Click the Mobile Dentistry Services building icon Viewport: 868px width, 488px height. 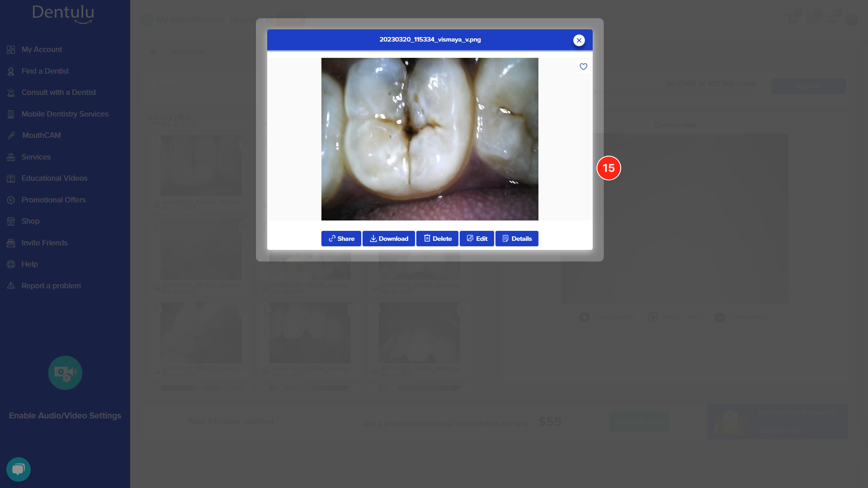[11, 114]
